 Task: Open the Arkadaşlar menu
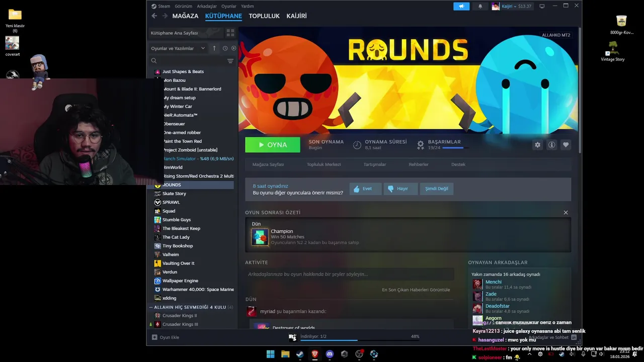pyautogui.click(x=207, y=6)
